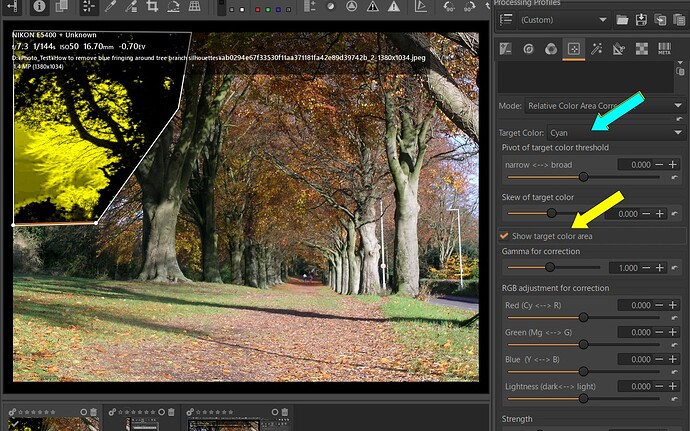Open the Detail tools tab
This screenshot has width=690, height=431.
529,49
